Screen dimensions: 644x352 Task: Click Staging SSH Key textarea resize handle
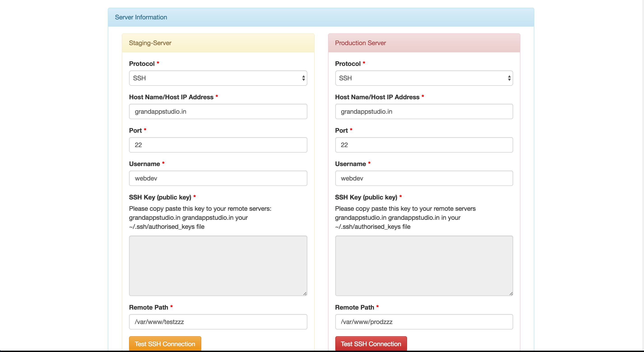(305, 294)
